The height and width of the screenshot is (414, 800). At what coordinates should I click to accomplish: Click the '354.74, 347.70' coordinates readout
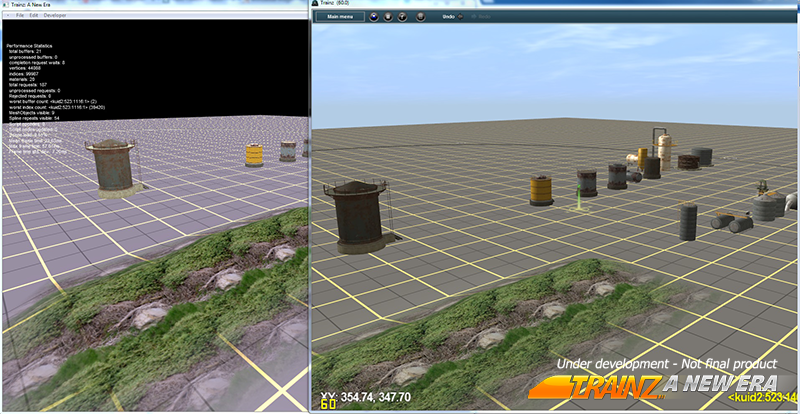pos(376,397)
